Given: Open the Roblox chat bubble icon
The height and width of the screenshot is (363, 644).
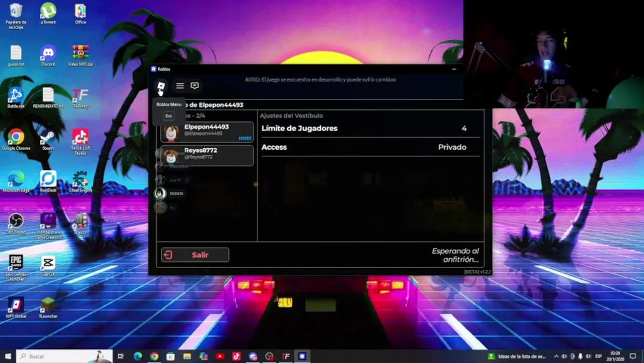Looking at the screenshot, I should tap(195, 86).
